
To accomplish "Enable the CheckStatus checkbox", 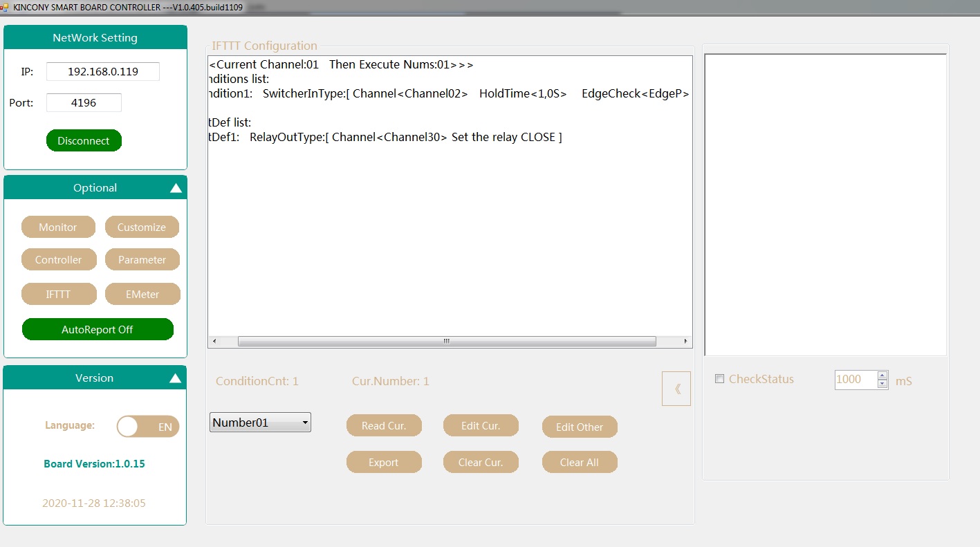I will pyautogui.click(x=720, y=379).
